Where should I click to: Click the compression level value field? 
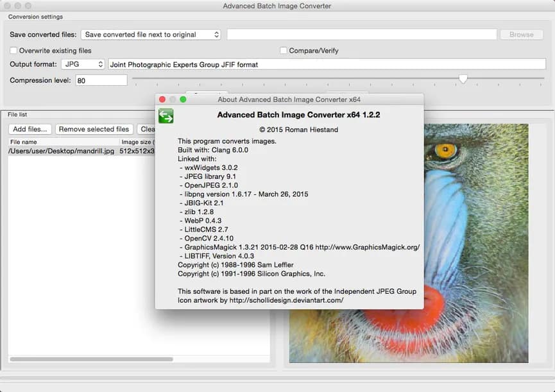point(101,80)
